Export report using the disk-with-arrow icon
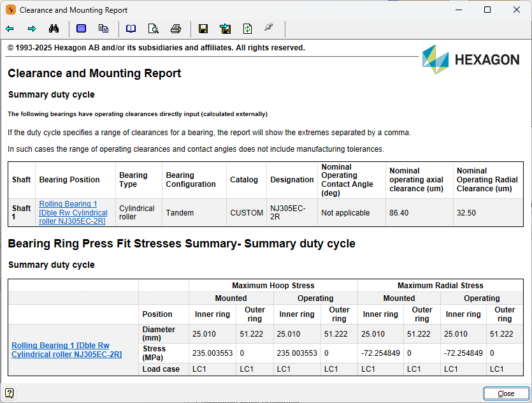532x403 pixels. click(226, 29)
